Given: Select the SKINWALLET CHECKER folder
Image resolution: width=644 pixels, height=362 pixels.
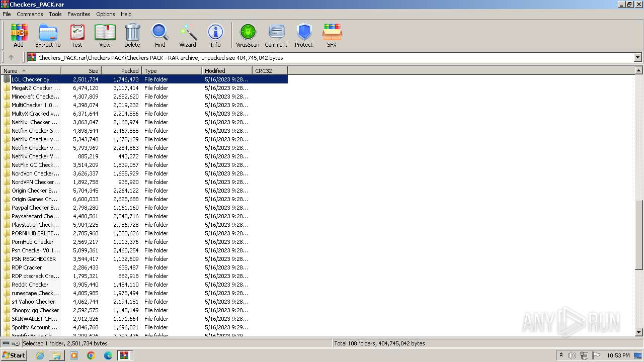Looking at the screenshot, I should pos(144,319).
